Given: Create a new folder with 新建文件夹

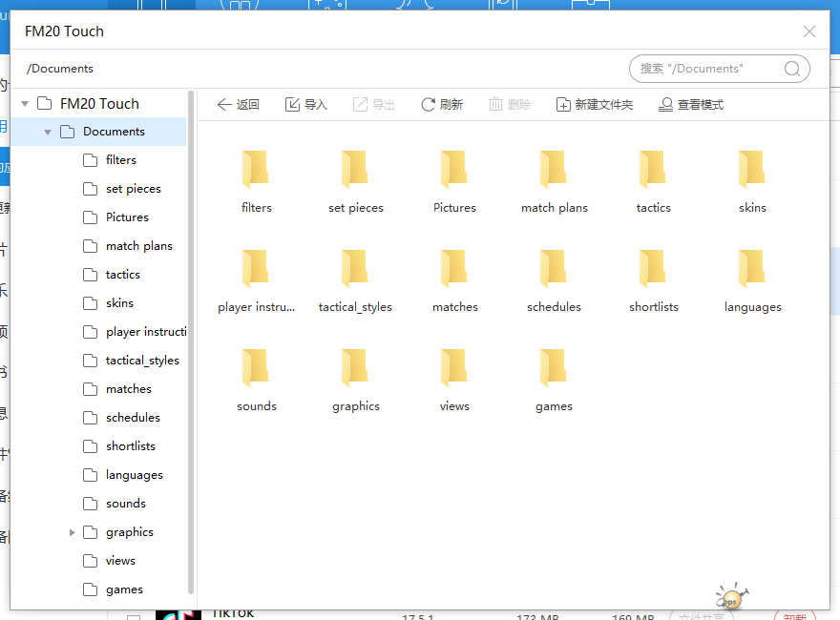Looking at the screenshot, I should pos(594,105).
